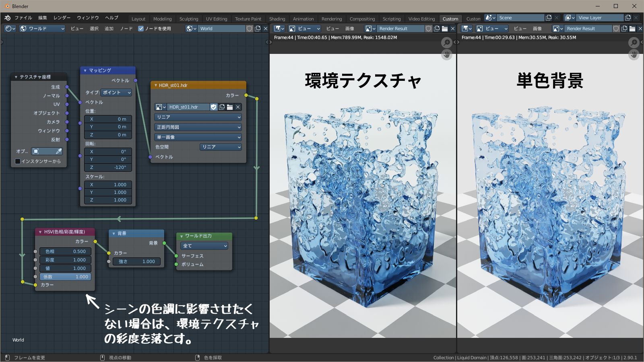Adjust 色相 slider in HSV node

pos(65,251)
